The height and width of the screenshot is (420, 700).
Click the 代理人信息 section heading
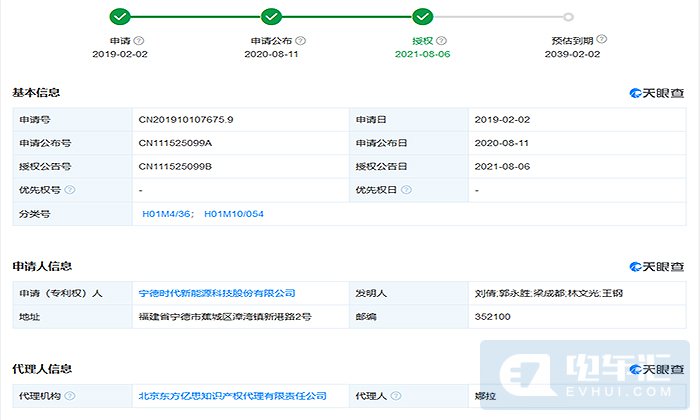(42, 369)
